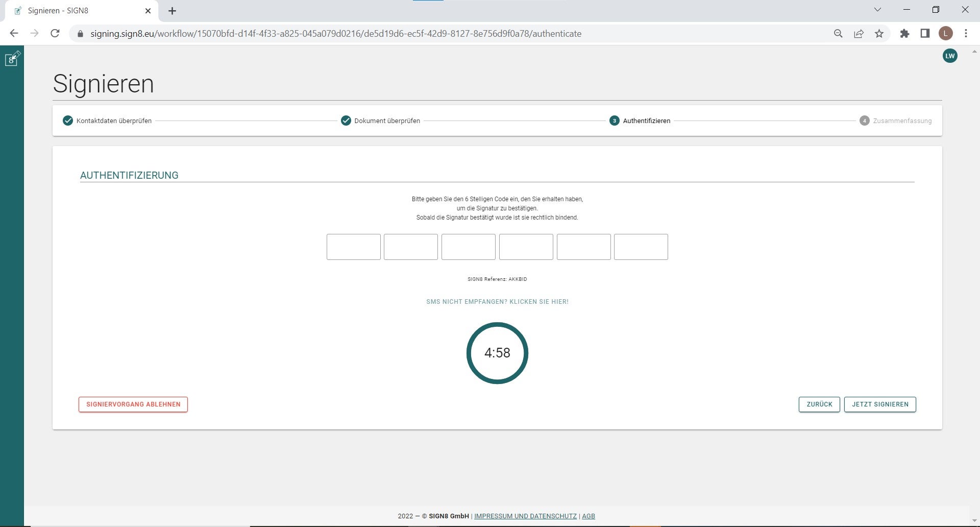The height and width of the screenshot is (527, 980).
Task: Open the browser zoom magnifier icon
Action: pyautogui.click(x=838, y=34)
